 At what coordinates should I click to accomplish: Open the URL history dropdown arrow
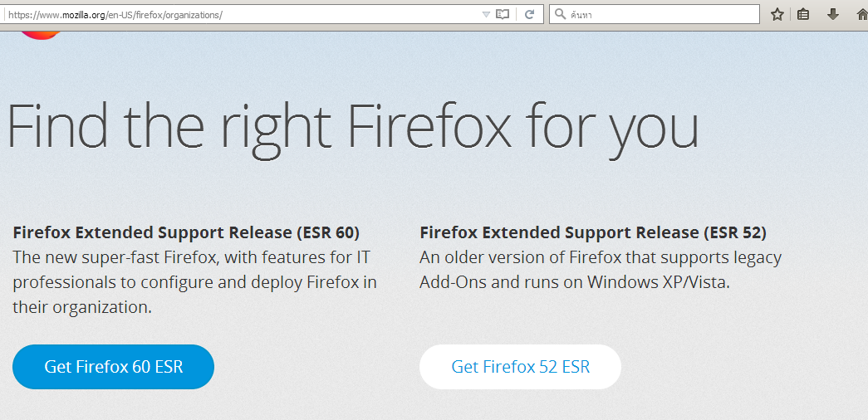pos(486,14)
